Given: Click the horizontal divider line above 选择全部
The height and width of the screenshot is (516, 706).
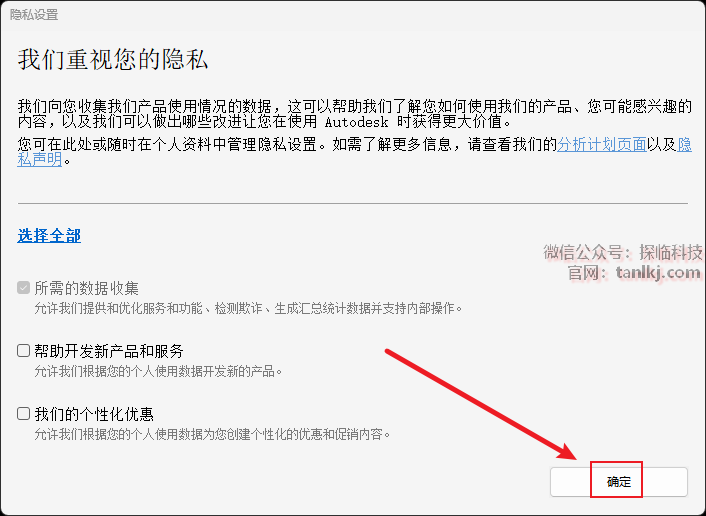Looking at the screenshot, I should (353, 204).
